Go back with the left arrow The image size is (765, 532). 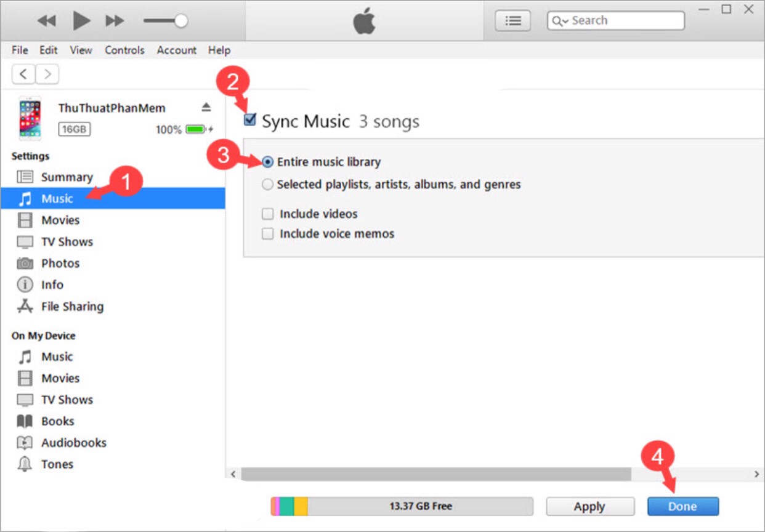(23, 75)
